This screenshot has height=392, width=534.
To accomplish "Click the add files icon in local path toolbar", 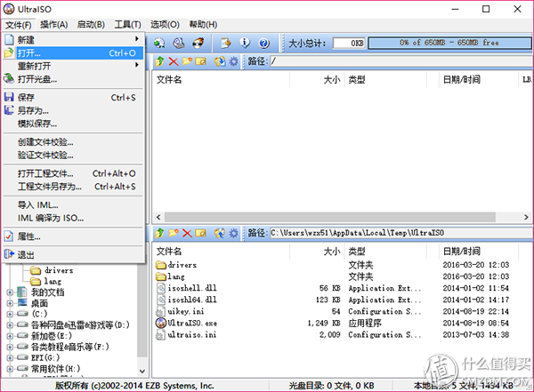I will (220, 233).
